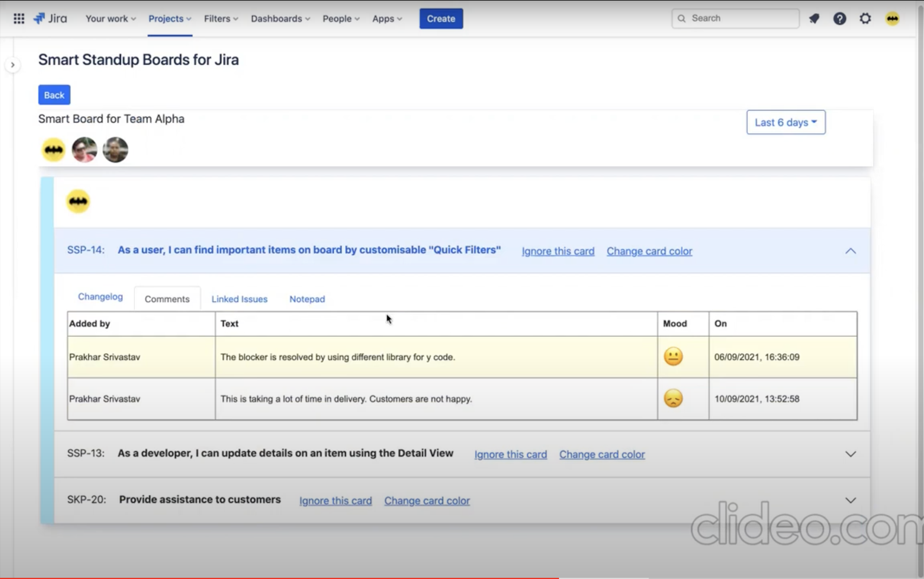Open the settings gear icon
The height and width of the screenshot is (579, 924).
(x=865, y=18)
